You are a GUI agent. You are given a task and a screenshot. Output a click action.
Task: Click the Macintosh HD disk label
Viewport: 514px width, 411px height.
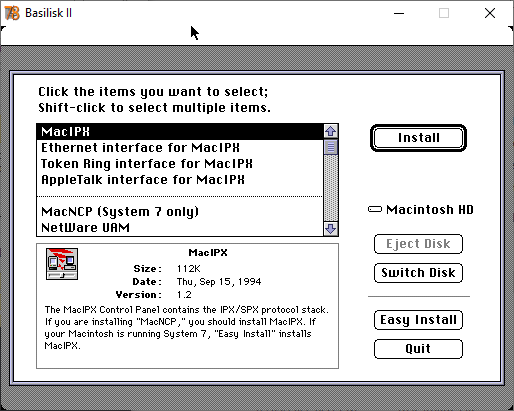tap(430, 210)
